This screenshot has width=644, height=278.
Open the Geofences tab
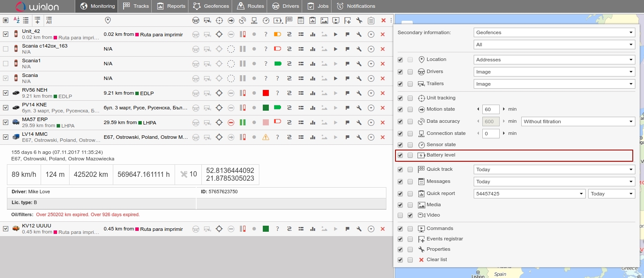coord(211,6)
